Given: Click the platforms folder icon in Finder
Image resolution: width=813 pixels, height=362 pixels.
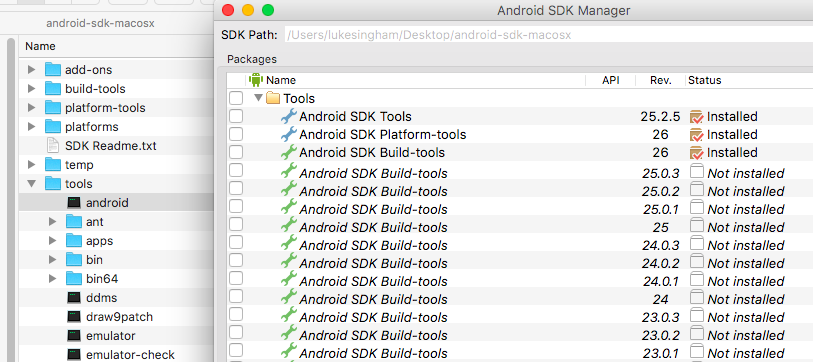Looking at the screenshot, I should coord(53,127).
